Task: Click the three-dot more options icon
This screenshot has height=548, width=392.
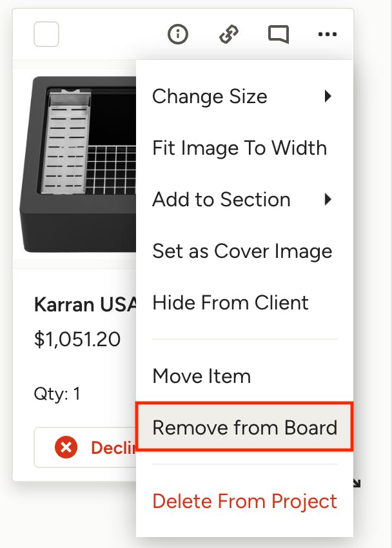Action: tap(328, 34)
